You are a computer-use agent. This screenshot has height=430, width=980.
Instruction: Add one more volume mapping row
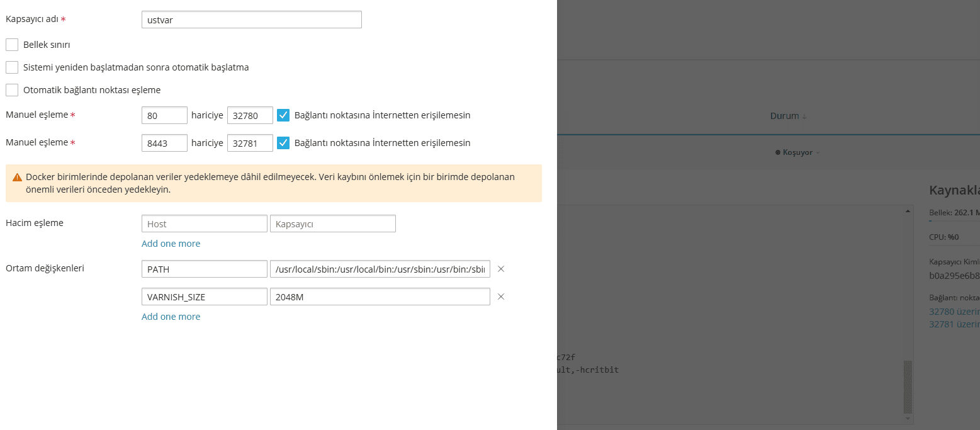tap(171, 244)
